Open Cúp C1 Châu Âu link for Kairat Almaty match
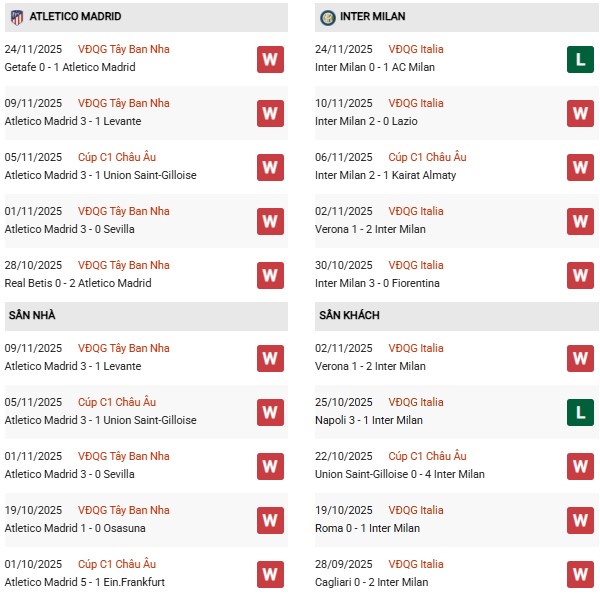This screenshot has height=595, width=600. pyautogui.click(x=427, y=157)
